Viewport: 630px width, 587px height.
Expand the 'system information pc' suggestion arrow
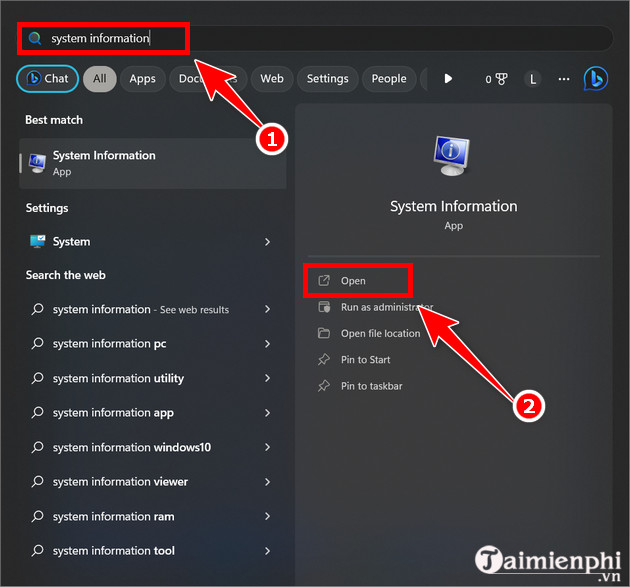[x=267, y=344]
